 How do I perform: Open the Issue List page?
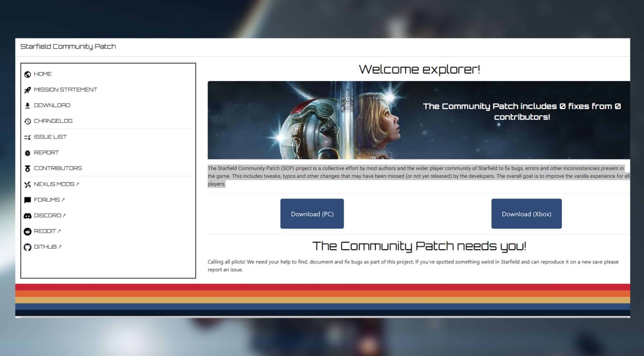click(x=50, y=137)
